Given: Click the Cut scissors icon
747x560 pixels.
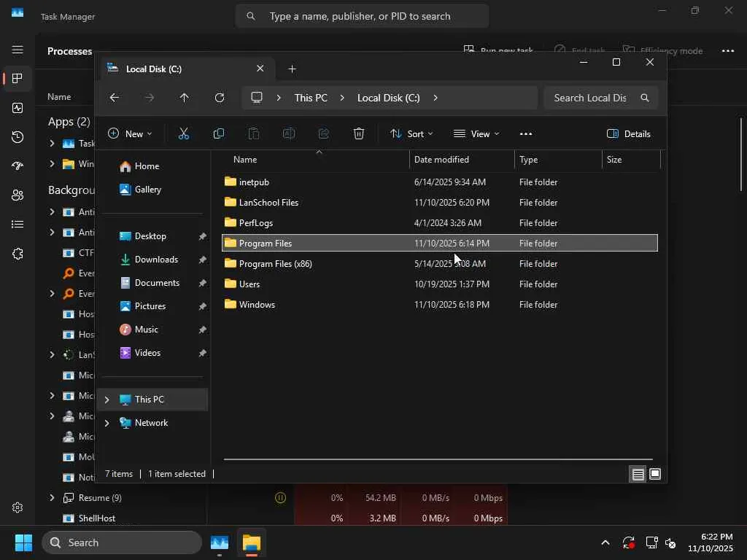Looking at the screenshot, I should (183, 134).
